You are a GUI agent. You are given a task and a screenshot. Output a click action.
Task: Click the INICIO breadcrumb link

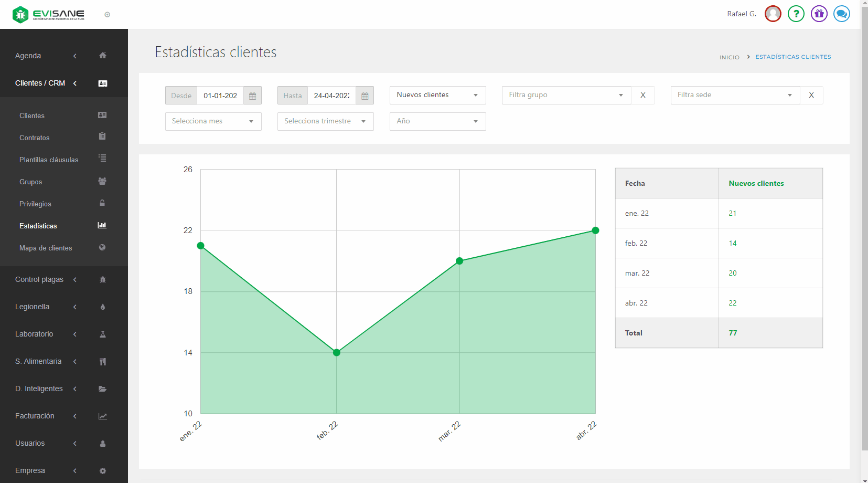click(729, 57)
